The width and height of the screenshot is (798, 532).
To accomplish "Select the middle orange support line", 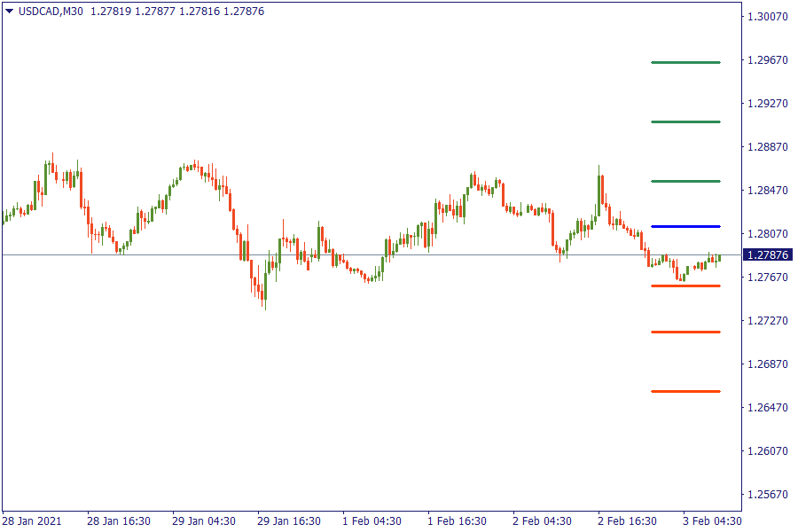I will tap(685, 332).
